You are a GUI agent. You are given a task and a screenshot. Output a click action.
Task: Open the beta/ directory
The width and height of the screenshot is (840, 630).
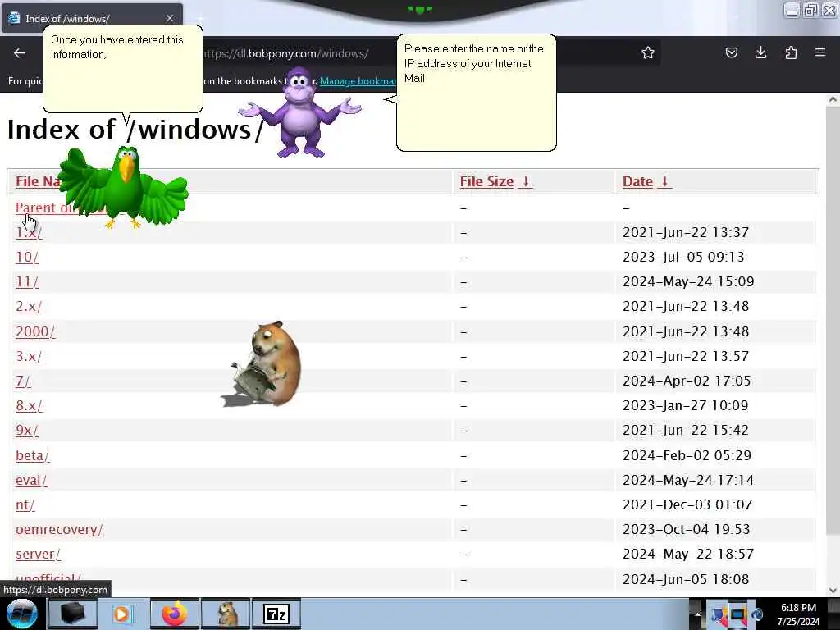[x=33, y=455]
